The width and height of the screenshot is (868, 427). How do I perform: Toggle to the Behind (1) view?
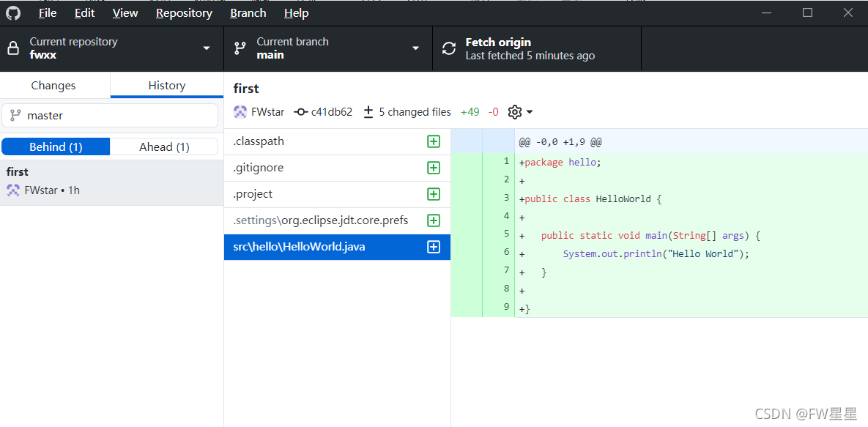[56, 146]
